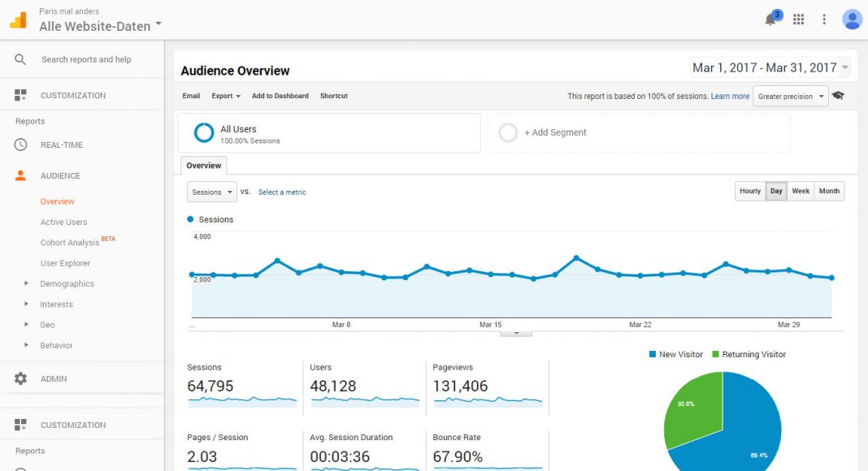
Task: Click the All Users segment circle
Action: point(204,132)
